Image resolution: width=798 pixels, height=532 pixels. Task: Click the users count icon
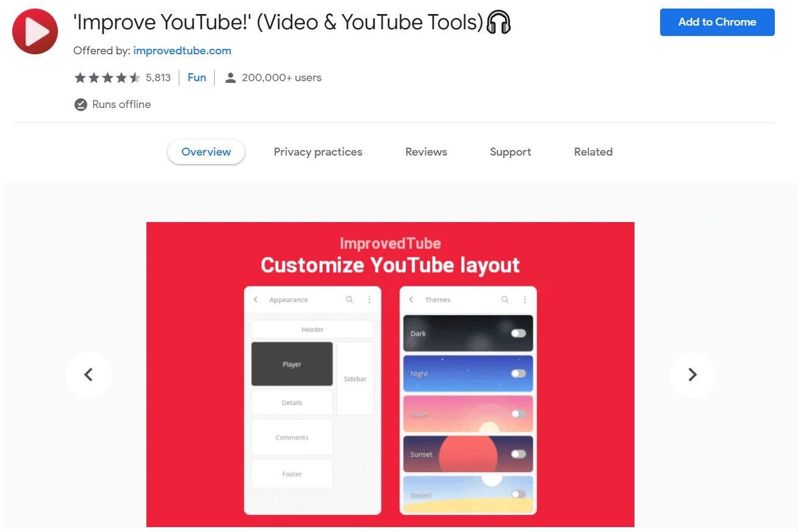click(230, 77)
